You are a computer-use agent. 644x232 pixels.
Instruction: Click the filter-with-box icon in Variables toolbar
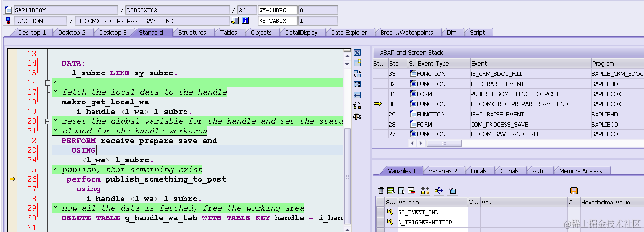[452, 191]
